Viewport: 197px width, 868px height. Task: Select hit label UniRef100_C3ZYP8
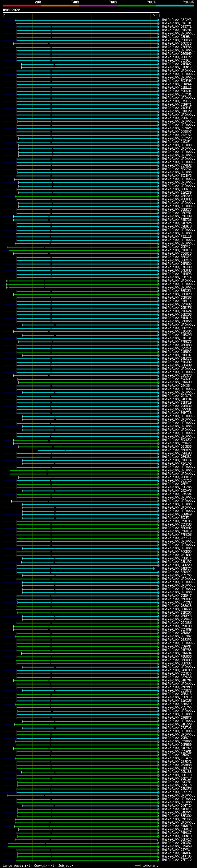pos(176,139)
